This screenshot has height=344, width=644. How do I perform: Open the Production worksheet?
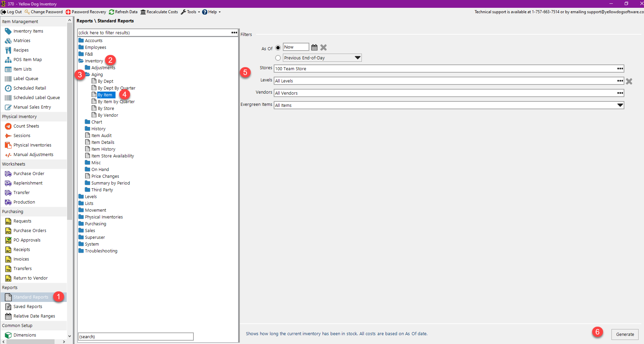[24, 202]
